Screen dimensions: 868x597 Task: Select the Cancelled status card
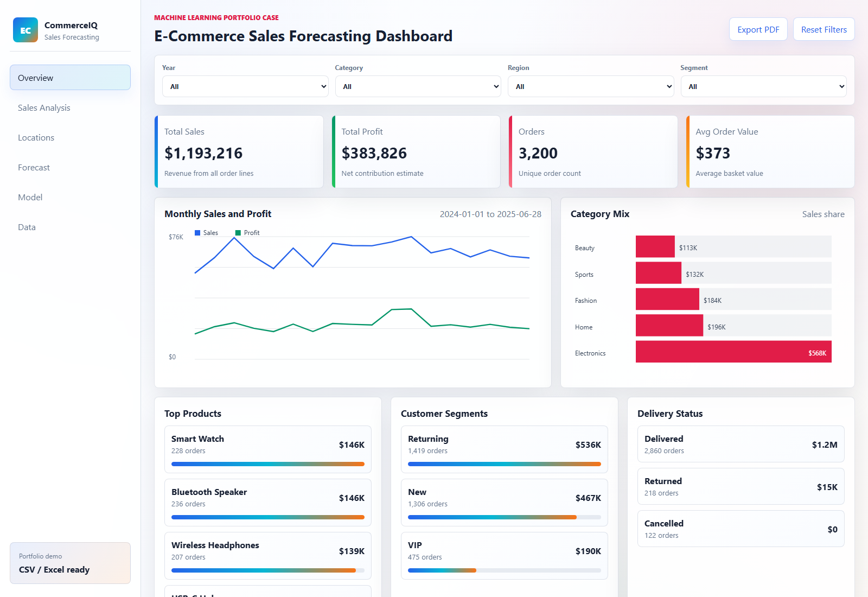741,529
